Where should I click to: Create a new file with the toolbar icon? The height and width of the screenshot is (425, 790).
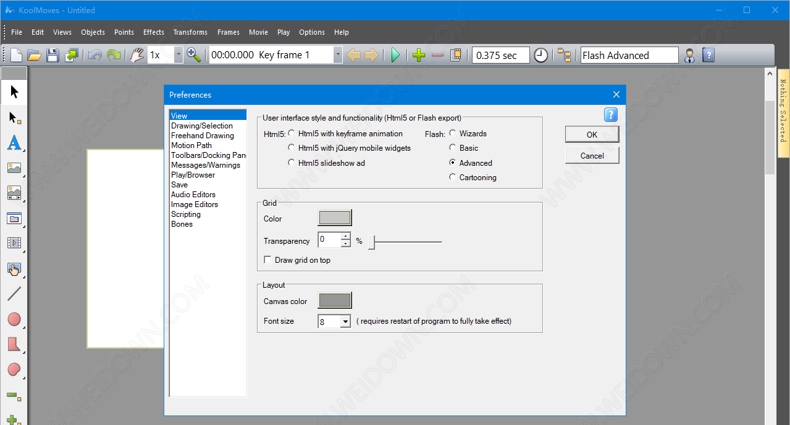click(x=16, y=55)
